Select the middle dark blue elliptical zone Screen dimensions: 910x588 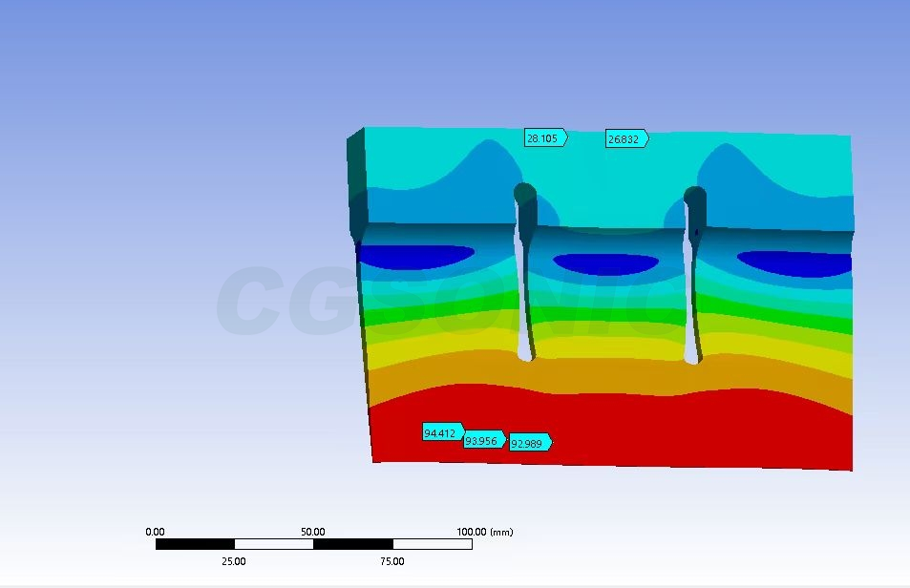point(605,263)
